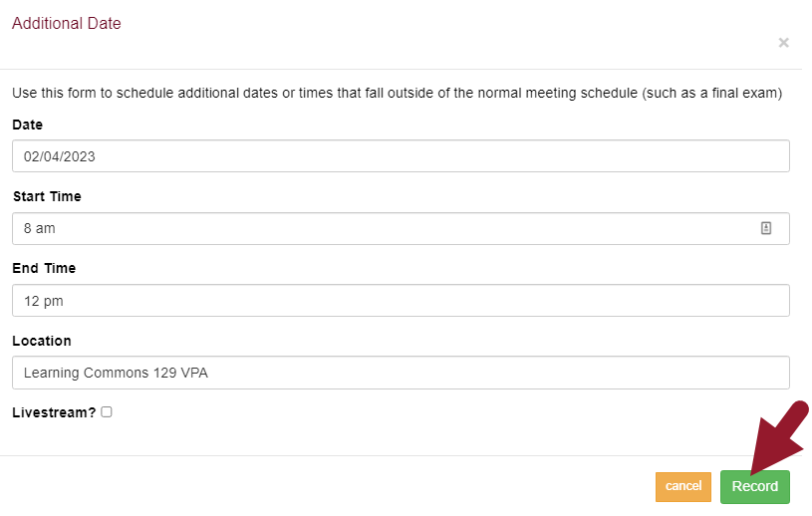Click the Start Time label
This screenshot has width=812, height=516.
click(x=47, y=196)
